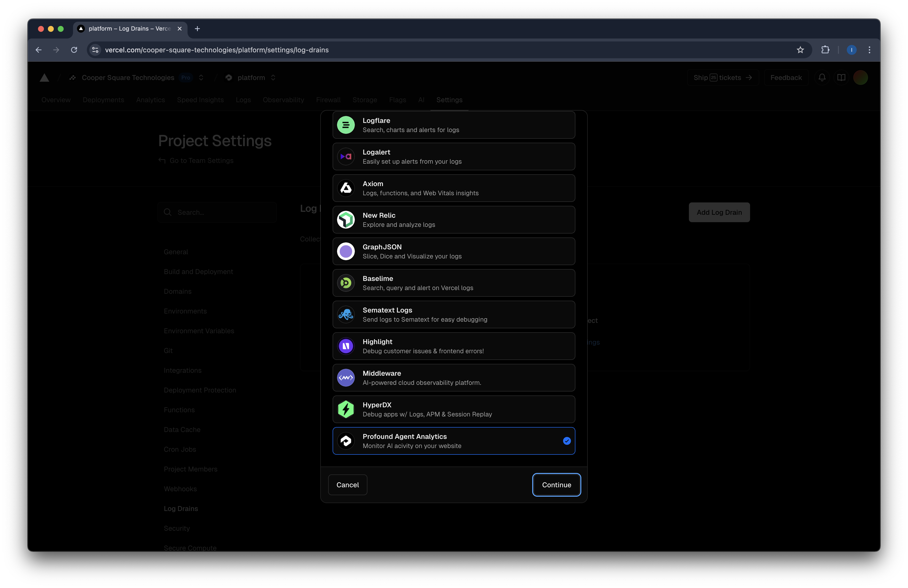
Task: Click the HyperDX lightning bolt icon
Action: 346,410
